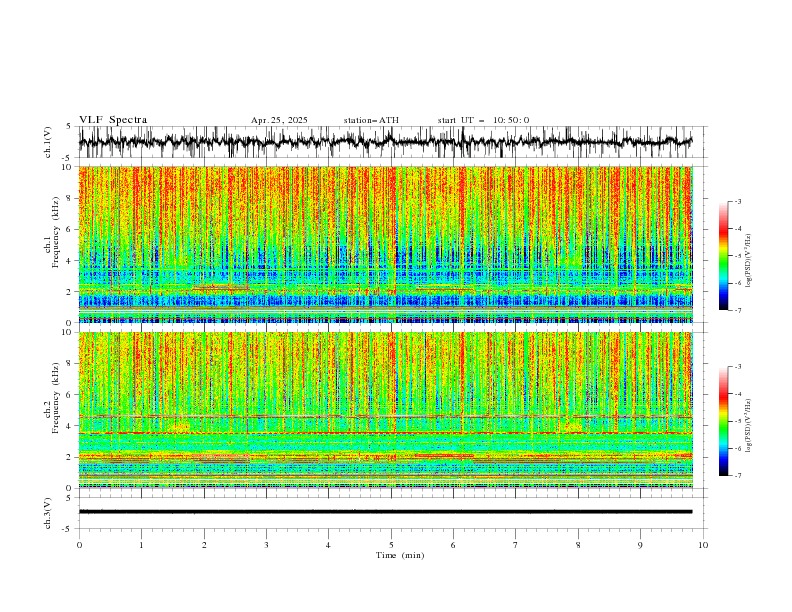
Task: Click the "4" kHz tick of ch.1 spectrogram
Action: point(70,261)
